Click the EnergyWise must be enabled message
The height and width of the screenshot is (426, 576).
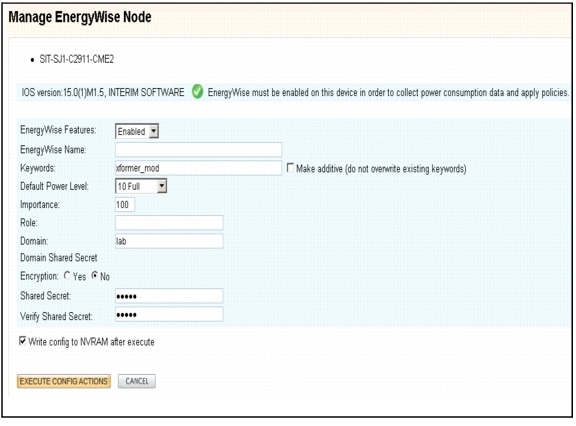(x=388, y=93)
